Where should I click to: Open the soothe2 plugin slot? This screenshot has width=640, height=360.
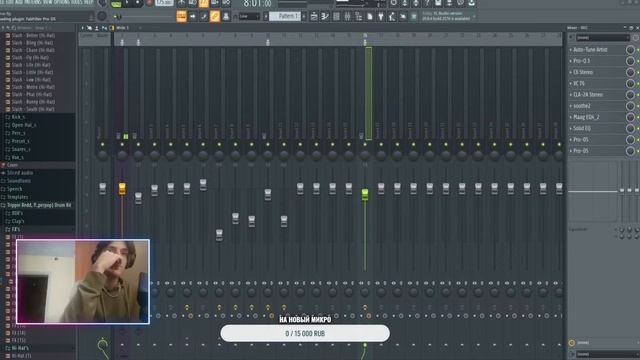coord(582,106)
